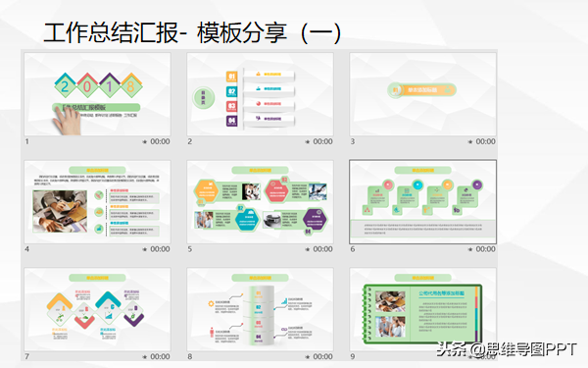This screenshot has height=368, width=588.
Task: Click transition star icon under slide 3
Action: (470, 142)
